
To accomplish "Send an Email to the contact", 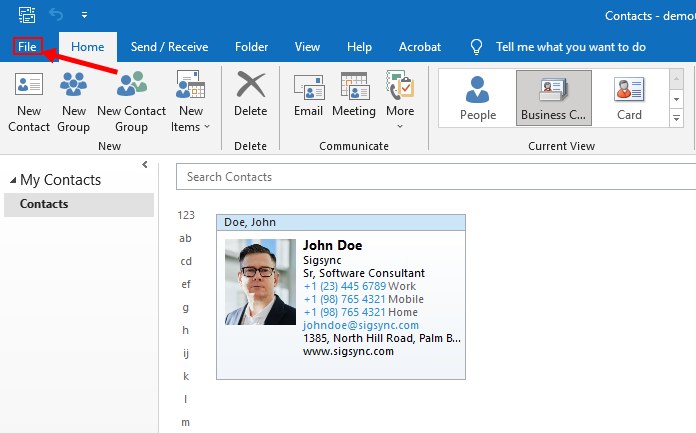I will tap(308, 100).
